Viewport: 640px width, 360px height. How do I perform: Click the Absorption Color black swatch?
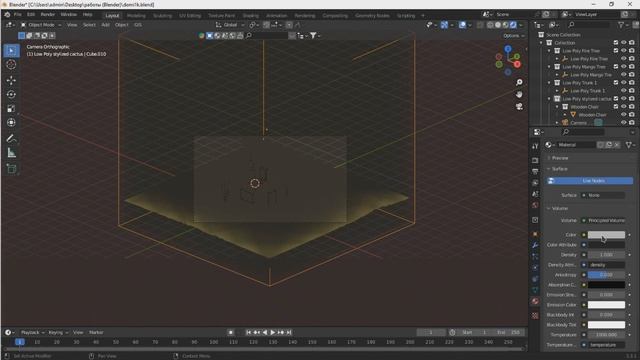pos(606,285)
